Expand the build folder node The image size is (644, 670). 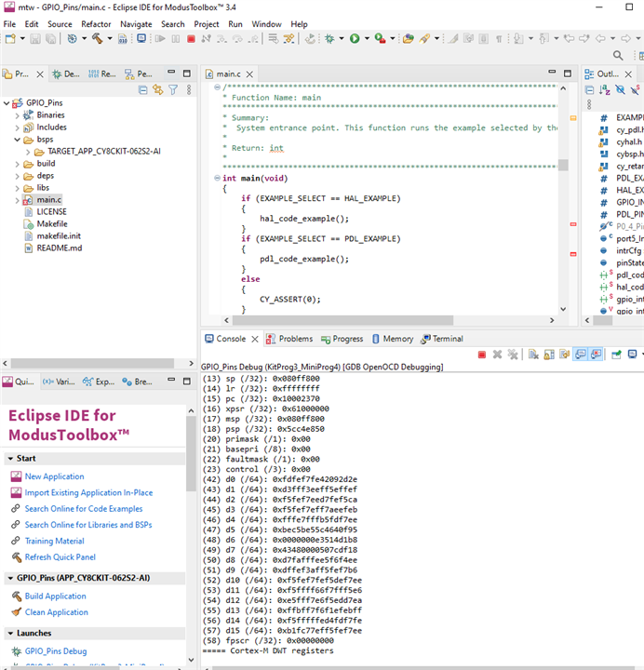(x=17, y=164)
